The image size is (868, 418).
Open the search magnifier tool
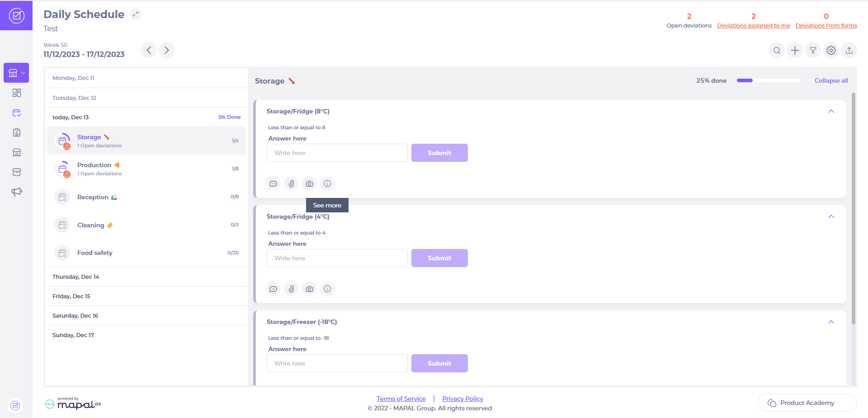coord(777,51)
